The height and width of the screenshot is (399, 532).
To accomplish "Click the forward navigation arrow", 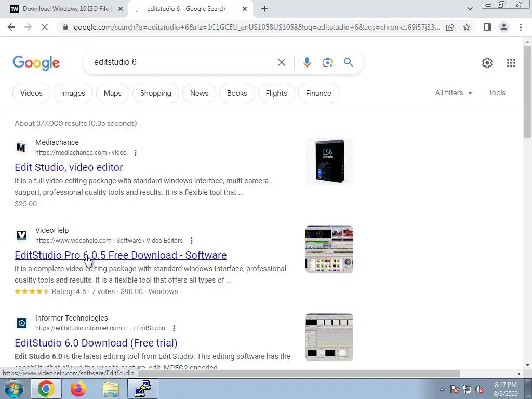I will click(x=28, y=27).
